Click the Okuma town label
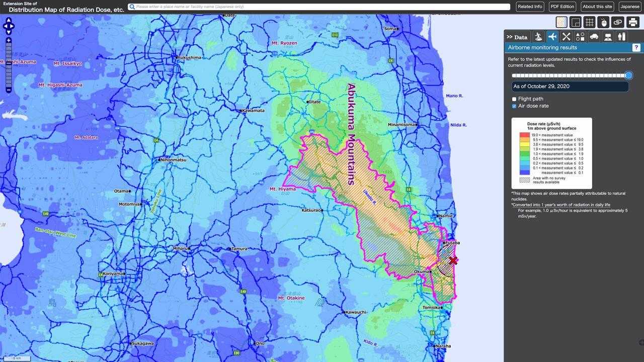Screen dimensions: 644x362 click(421, 271)
